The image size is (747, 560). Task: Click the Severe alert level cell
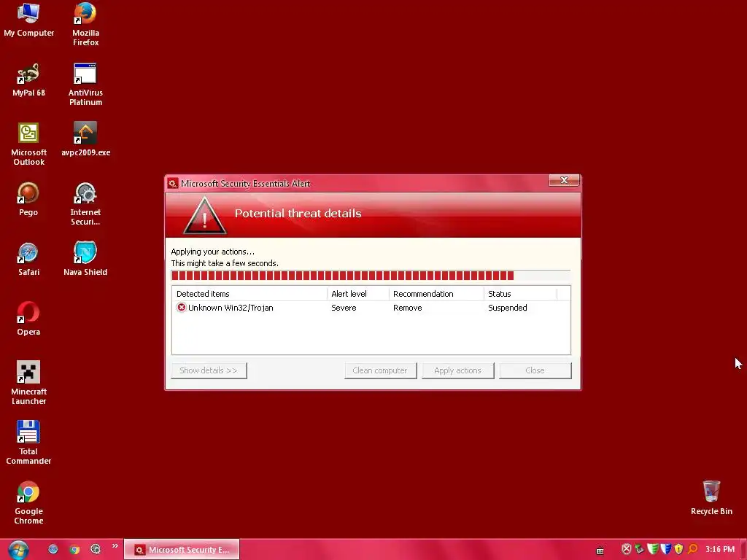(x=344, y=308)
